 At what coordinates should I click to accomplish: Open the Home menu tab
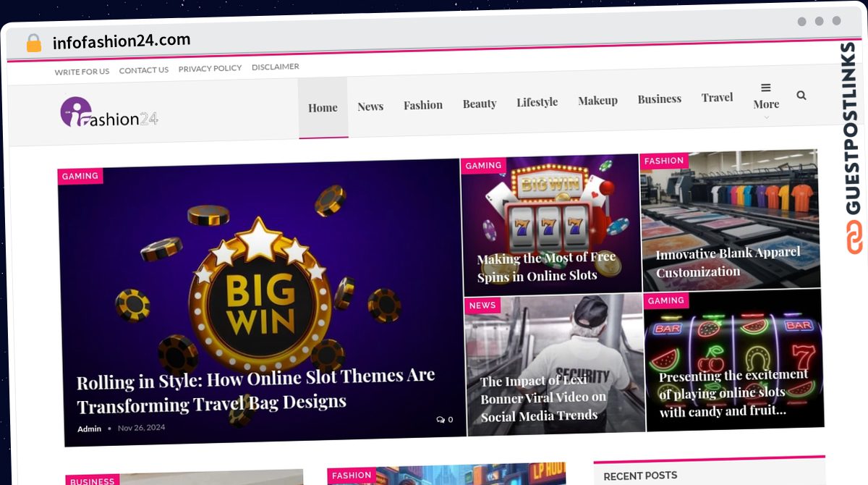coord(323,108)
